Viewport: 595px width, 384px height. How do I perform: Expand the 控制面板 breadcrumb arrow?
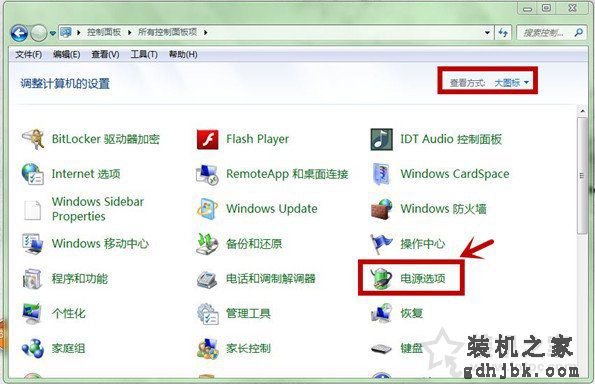[x=129, y=33]
